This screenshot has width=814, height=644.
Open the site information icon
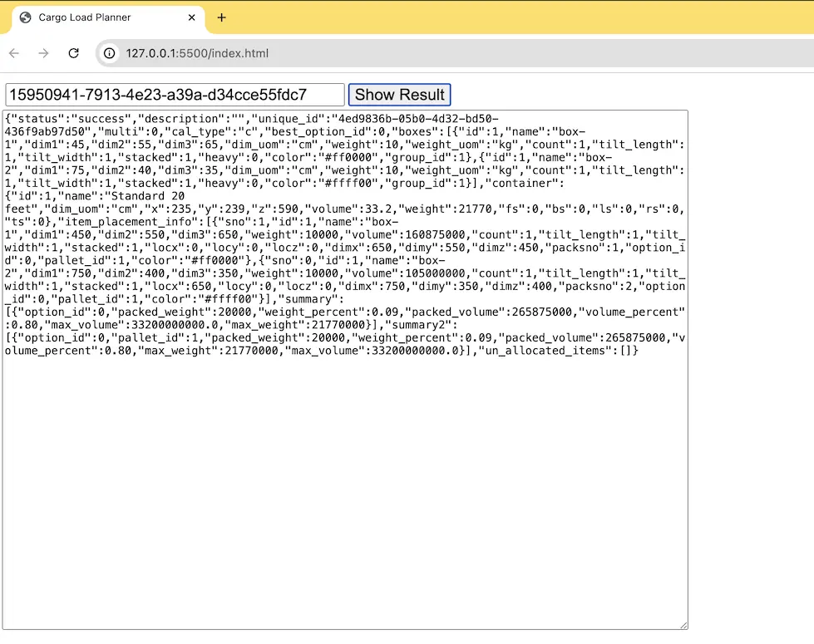[x=110, y=53]
